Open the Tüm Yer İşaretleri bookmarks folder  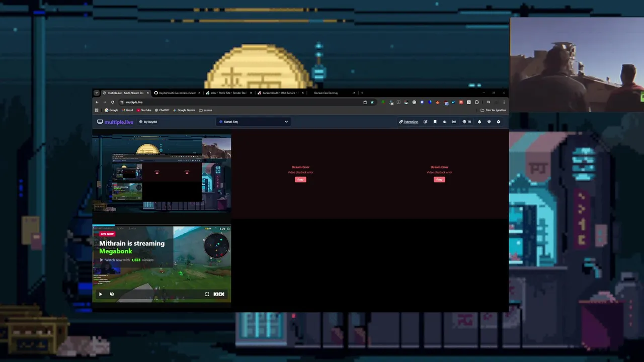(x=493, y=110)
